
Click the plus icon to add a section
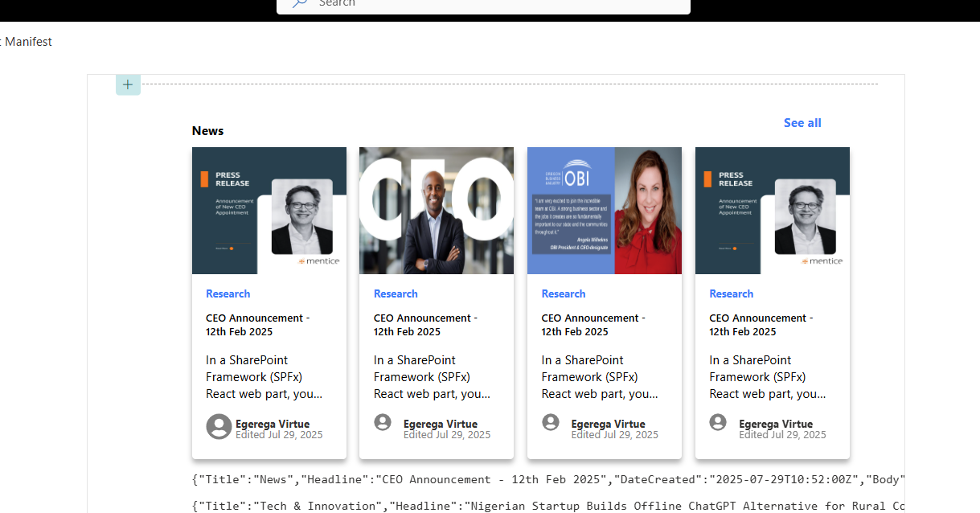click(128, 84)
